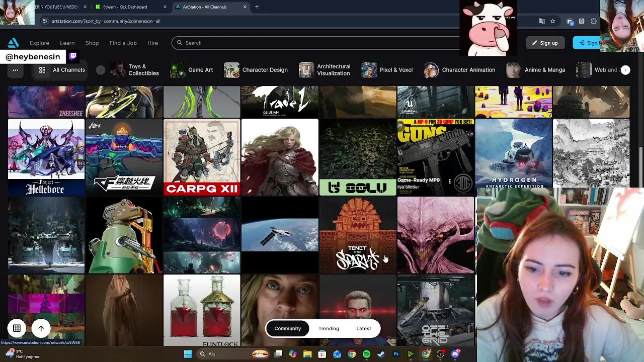644x362 pixels.
Task: Open a new browser tab
Action: 257,7
